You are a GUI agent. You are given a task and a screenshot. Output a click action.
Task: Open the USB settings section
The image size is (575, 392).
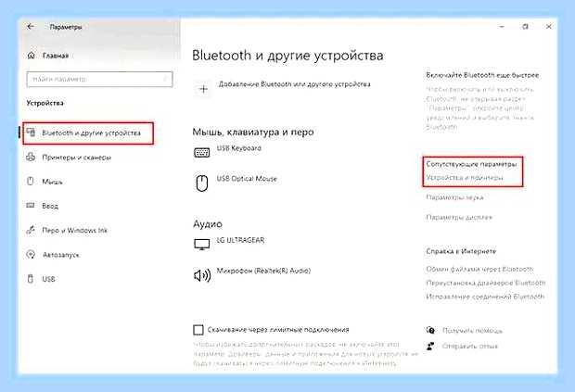pos(48,279)
